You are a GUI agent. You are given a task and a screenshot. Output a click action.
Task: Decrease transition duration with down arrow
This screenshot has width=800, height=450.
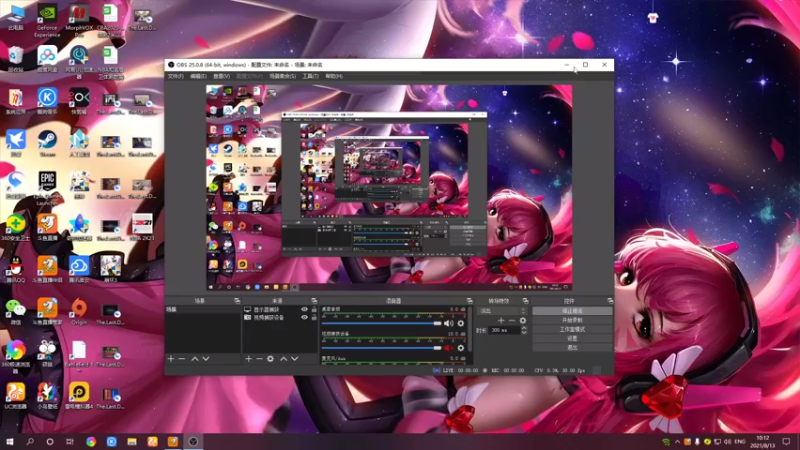pyautogui.click(x=524, y=333)
